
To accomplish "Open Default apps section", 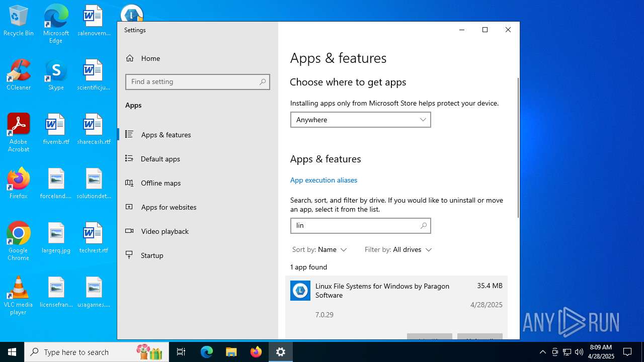I will click(197, 159).
